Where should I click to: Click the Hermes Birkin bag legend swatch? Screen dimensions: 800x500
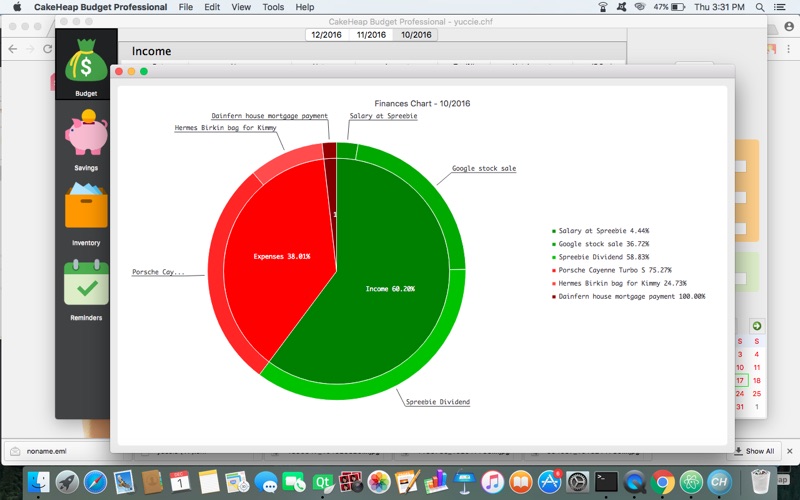554,284
